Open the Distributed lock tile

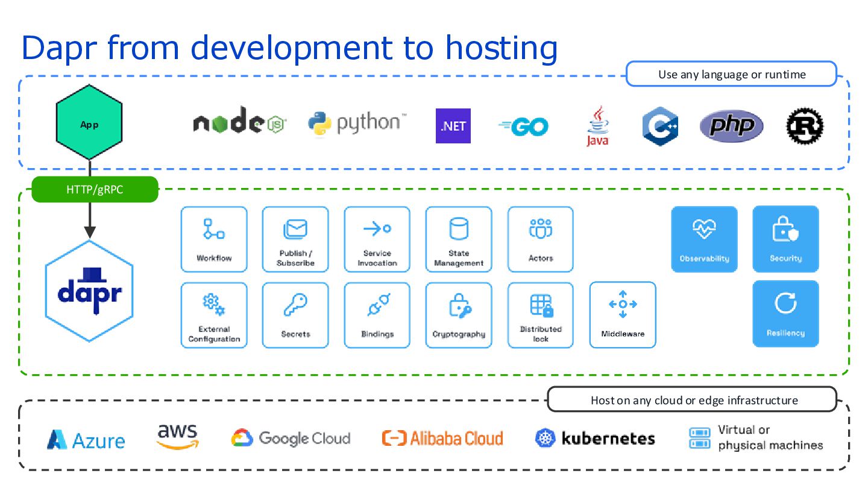tap(541, 315)
